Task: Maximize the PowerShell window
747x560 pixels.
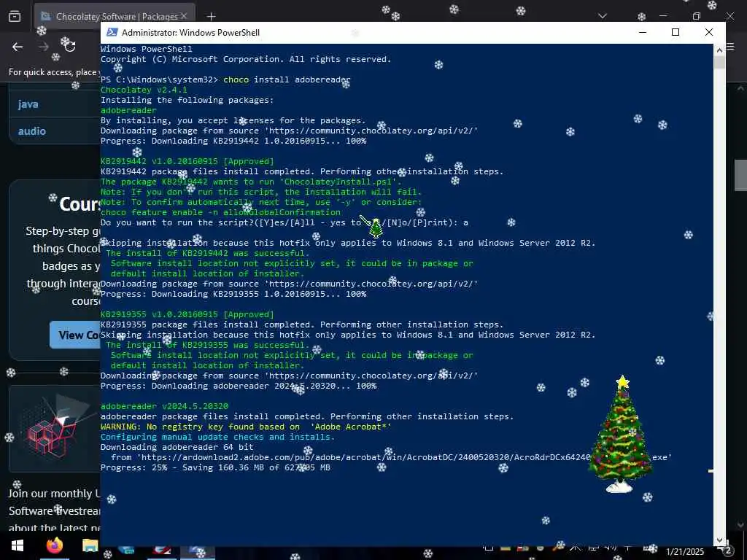Action: click(x=675, y=32)
